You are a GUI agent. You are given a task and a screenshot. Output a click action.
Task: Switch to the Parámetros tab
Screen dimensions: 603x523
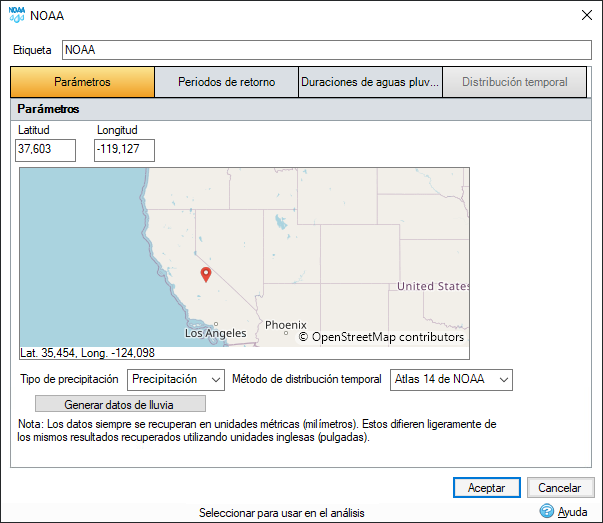click(82, 82)
